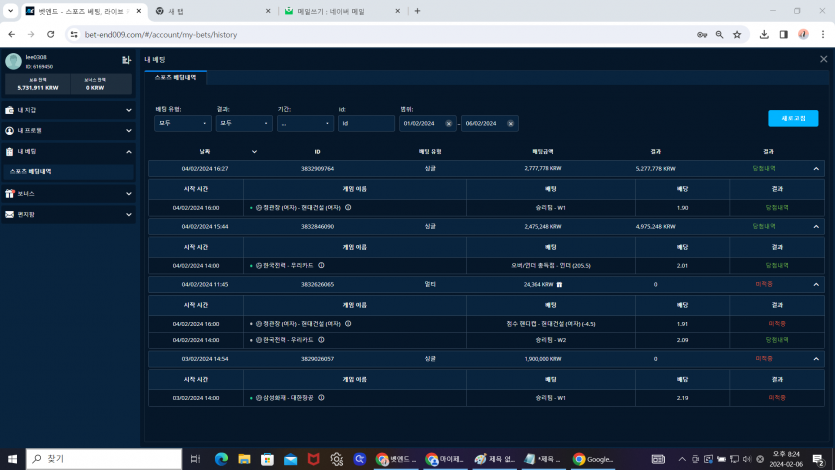The image size is (835, 470).
Task: Click the bonus gift icon
Action: 9,194
